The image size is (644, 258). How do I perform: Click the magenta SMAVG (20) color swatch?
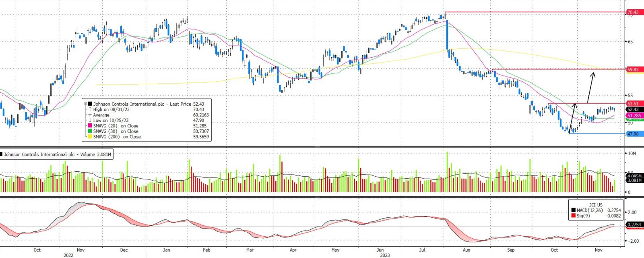click(x=90, y=126)
